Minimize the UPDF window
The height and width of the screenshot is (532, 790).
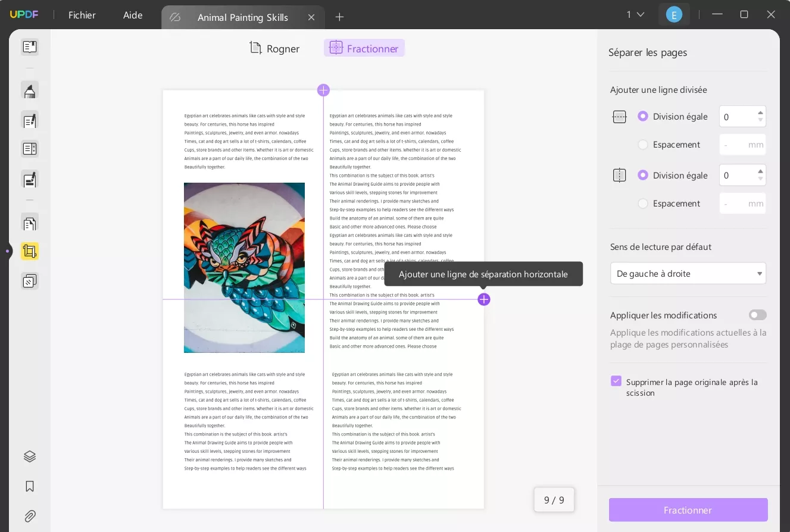(x=717, y=14)
